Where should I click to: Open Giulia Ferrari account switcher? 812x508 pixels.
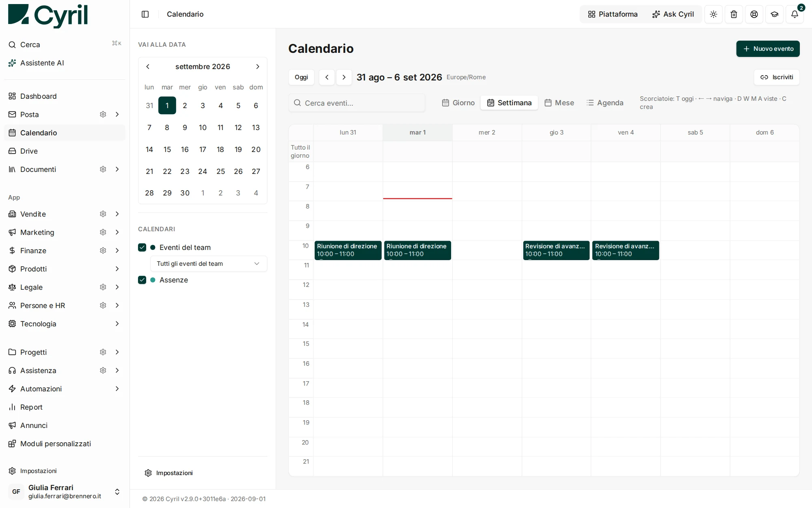[x=65, y=492]
